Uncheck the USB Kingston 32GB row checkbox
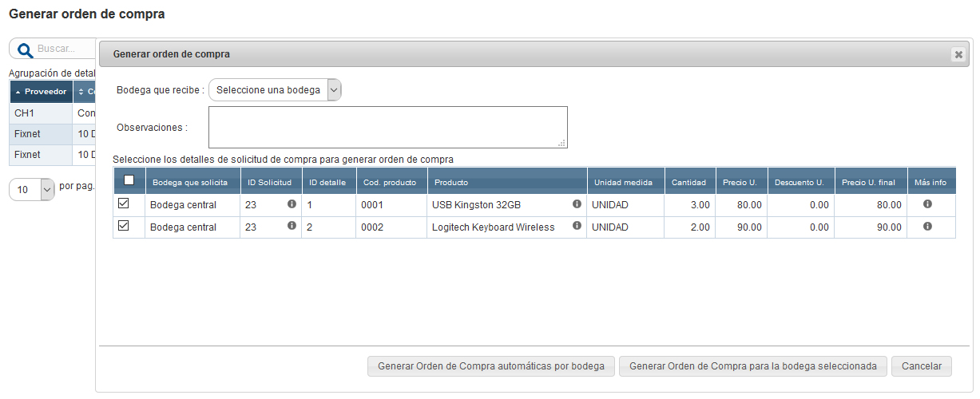The height and width of the screenshot is (399, 980). click(123, 204)
